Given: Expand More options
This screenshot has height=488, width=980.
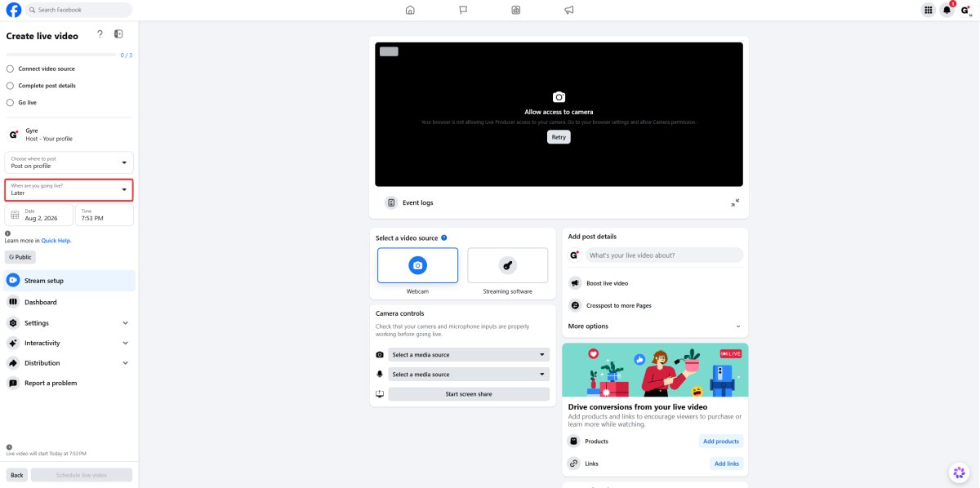Looking at the screenshot, I should 655,326.
